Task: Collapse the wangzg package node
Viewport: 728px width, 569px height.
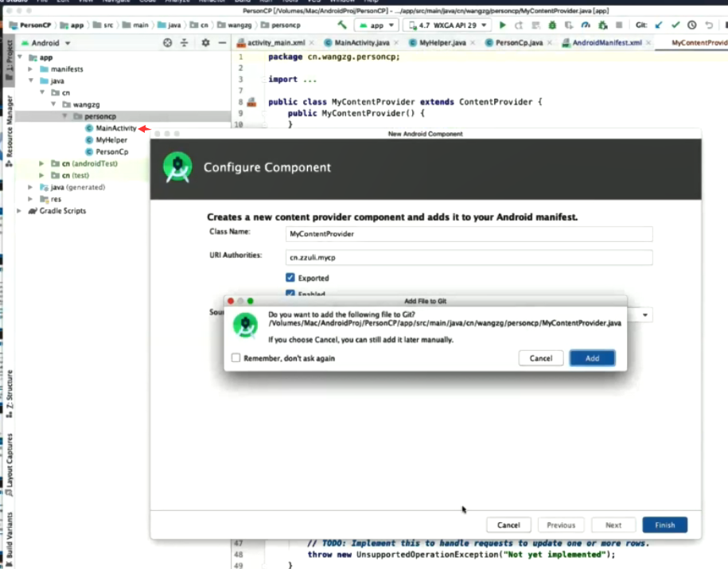Action: click(54, 104)
